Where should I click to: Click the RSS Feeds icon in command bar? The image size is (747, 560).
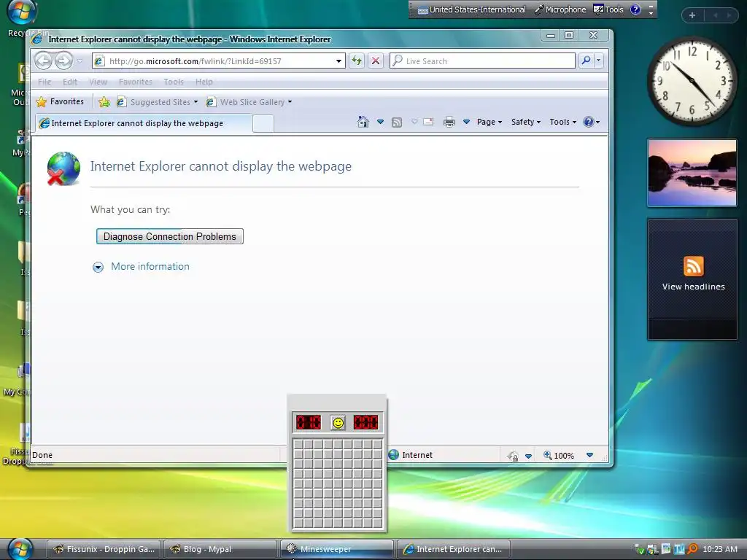pyautogui.click(x=397, y=122)
